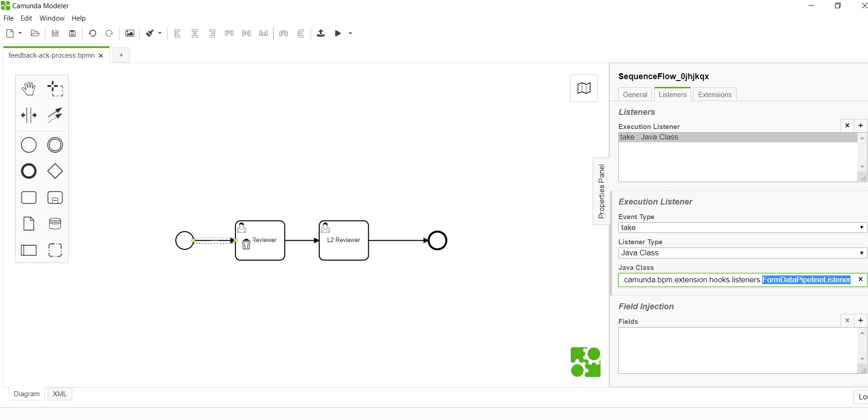
Task: Activate the global connect tool
Action: pos(55,115)
